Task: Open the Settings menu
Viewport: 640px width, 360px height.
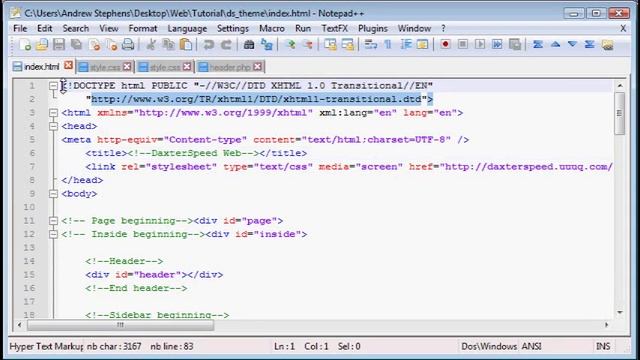Action: (233, 29)
